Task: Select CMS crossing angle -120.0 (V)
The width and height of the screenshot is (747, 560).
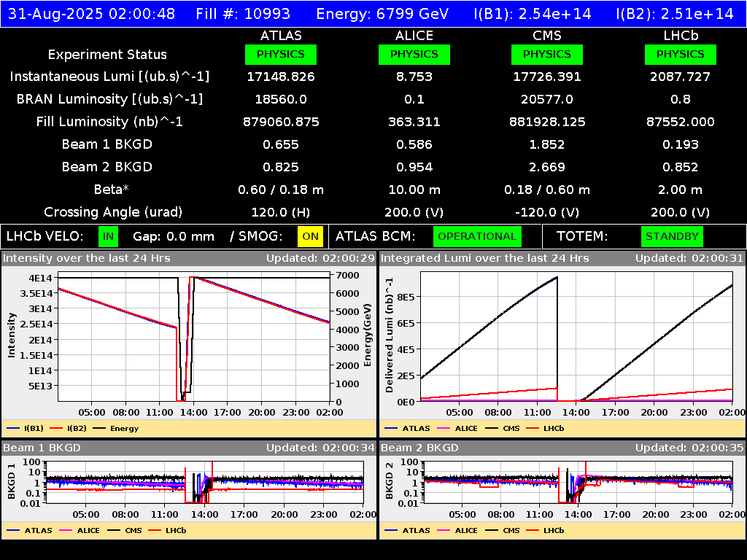Action: [547, 212]
